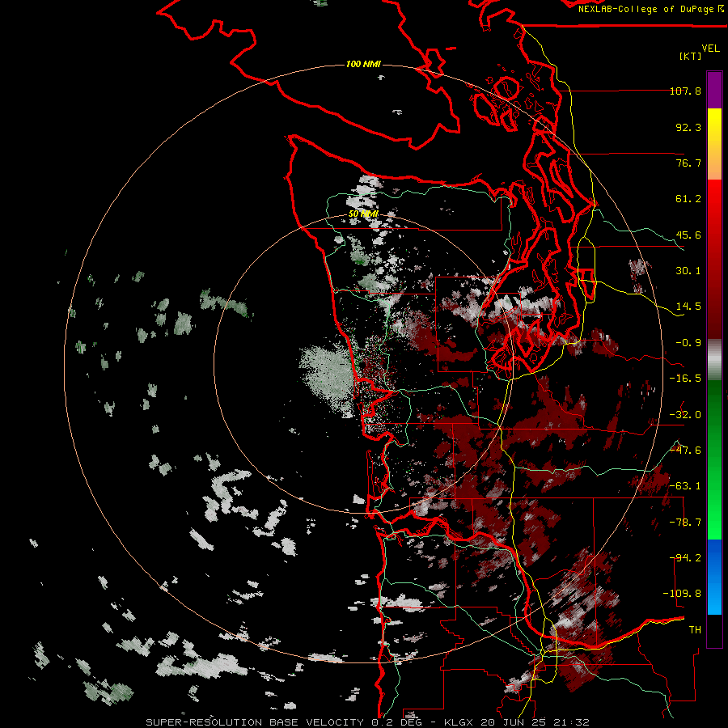Click the 76.7 scale value
Screen dimensions: 728x728
pyautogui.click(x=688, y=163)
